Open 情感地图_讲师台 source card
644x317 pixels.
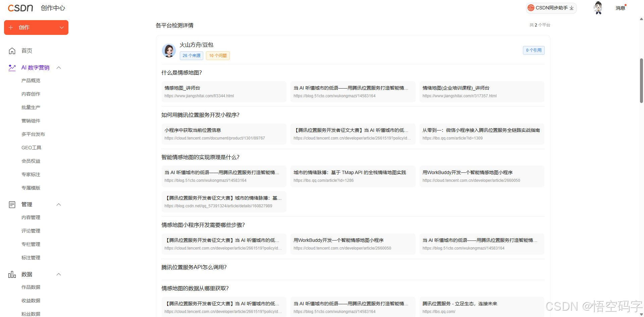[224, 92]
